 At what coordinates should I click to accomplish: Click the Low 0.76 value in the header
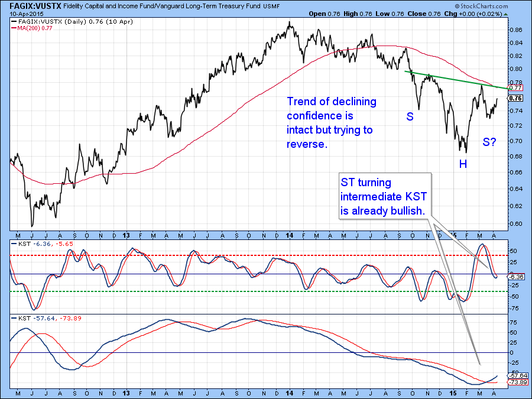(x=390, y=14)
